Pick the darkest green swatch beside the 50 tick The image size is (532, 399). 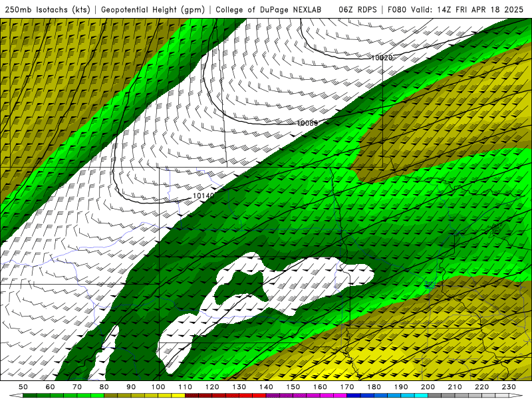[x=30, y=396]
